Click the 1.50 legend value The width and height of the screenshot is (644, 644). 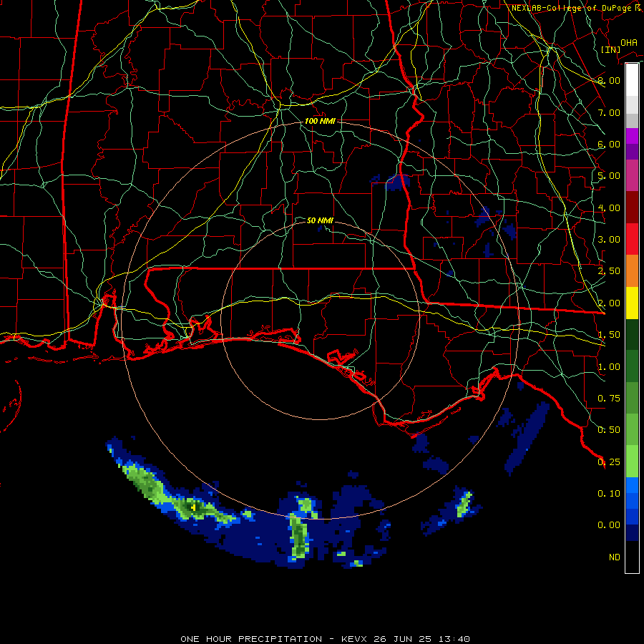click(x=609, y=335)
